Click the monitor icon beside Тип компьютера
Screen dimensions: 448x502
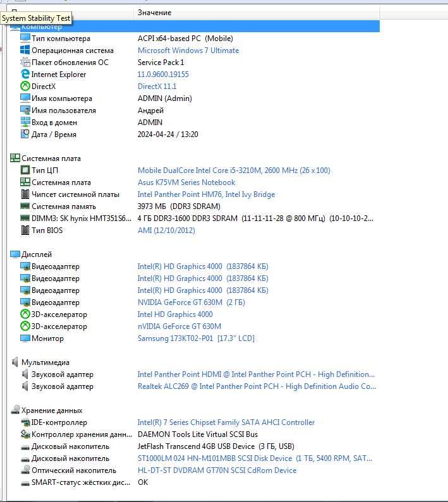click(25, 38)
